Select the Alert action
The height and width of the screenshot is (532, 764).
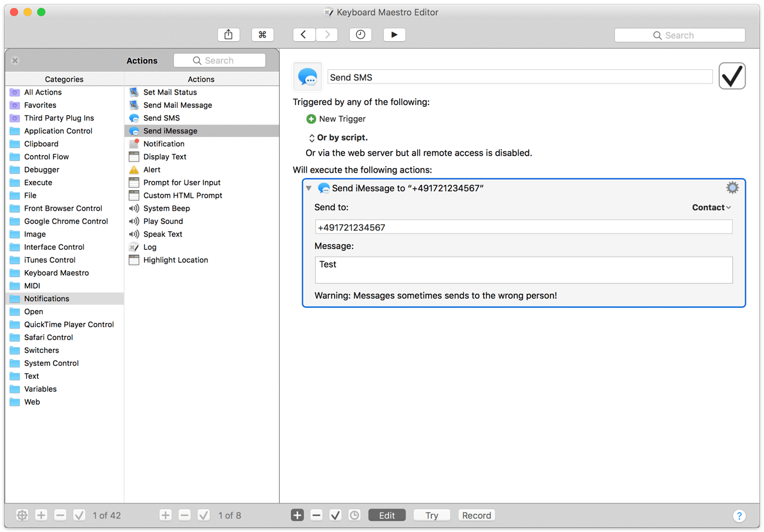(x=202, y=170)
